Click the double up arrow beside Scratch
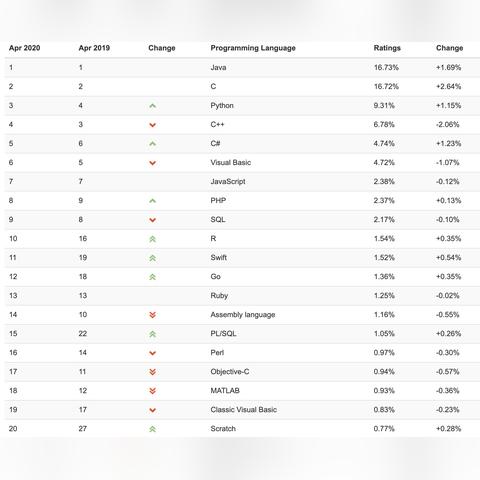Image resolution: width=480 pixels, height=480 pixels. 152,429
